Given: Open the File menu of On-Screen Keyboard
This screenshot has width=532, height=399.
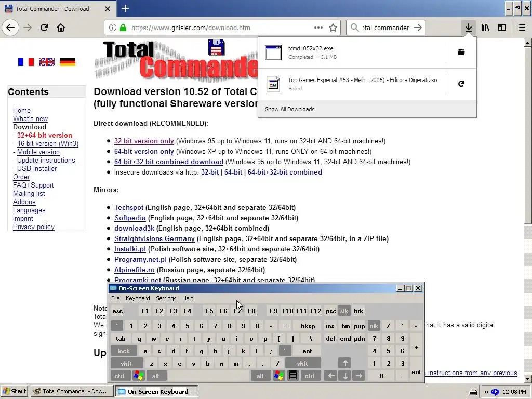Looking at the screenshot, I should coord(115,298).
